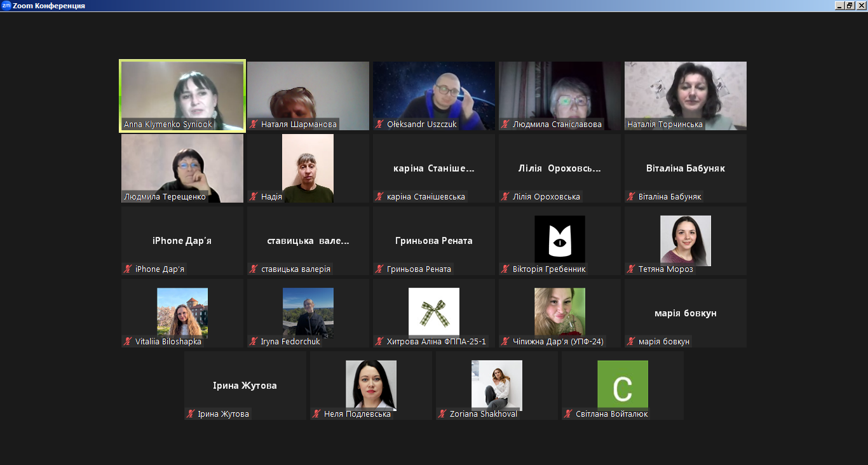Click Vitaliia Biloshapka's profile photo
Image resolution: width=868 pixels, height=465 pixels.
182,311
